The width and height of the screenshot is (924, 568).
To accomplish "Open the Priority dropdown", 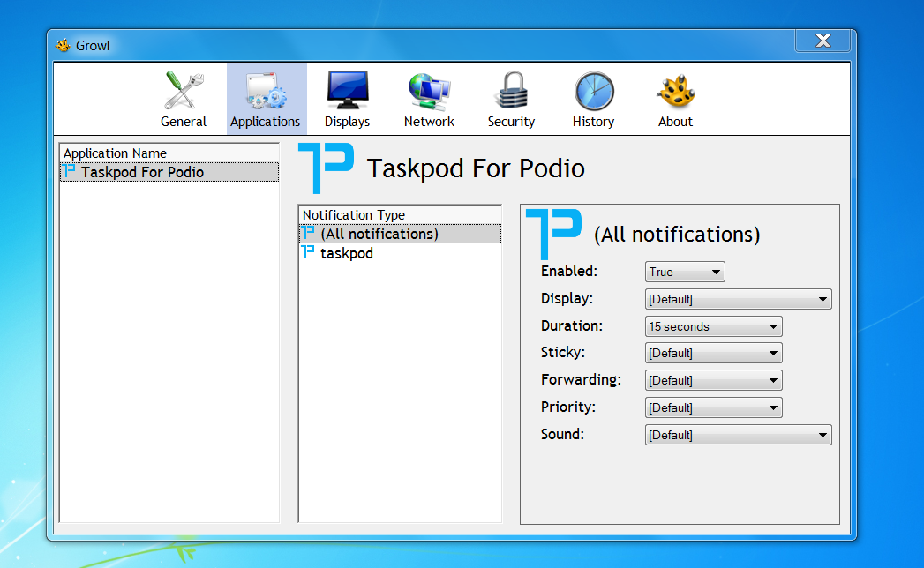I will click(x=713, y=407).
